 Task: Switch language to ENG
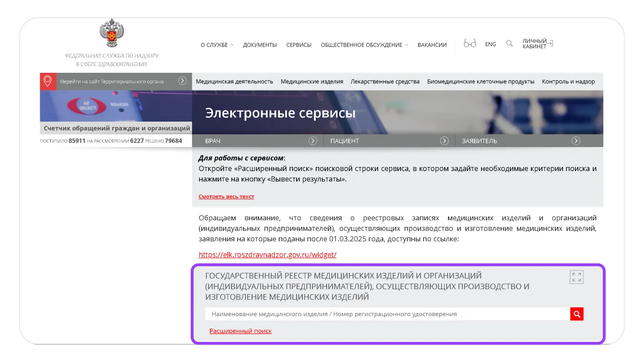pos(491,44)
